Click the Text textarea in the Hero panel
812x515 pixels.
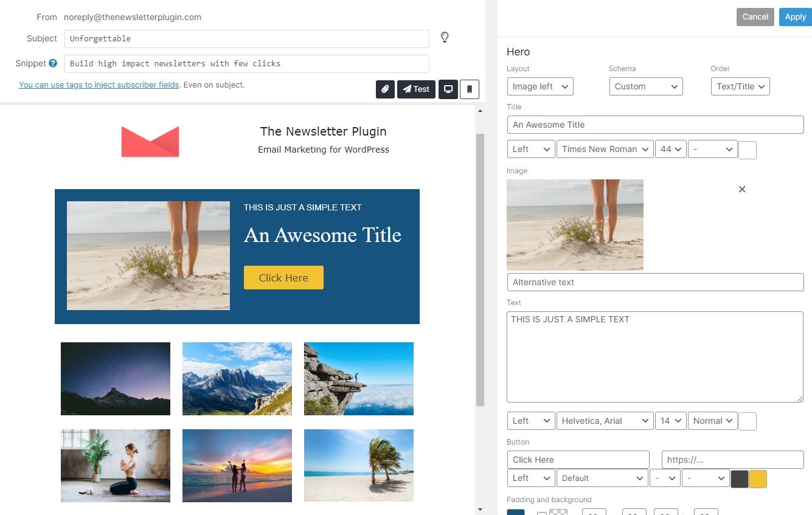pyautogui.click(x=655, y=357)
